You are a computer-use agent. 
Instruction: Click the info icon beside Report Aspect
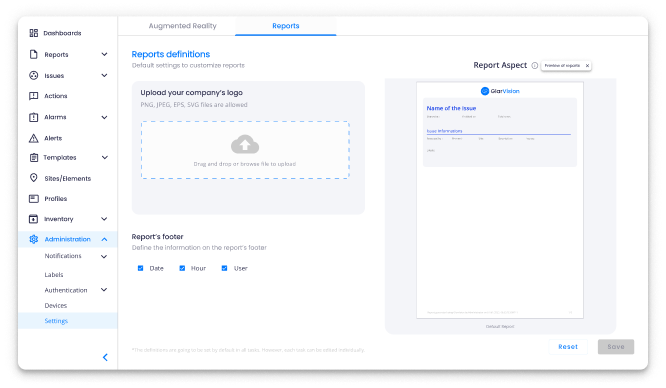click(535, 65)
